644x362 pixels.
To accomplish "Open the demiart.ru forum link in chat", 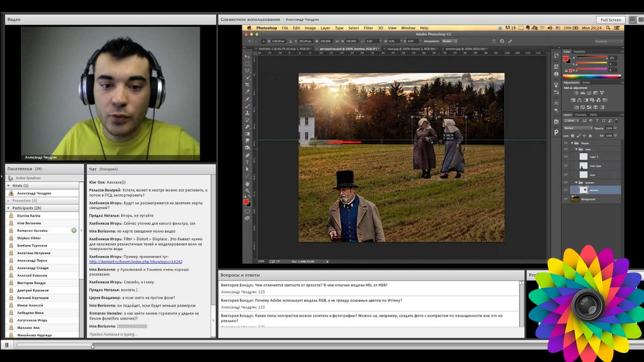I will (x=136, y=262).
